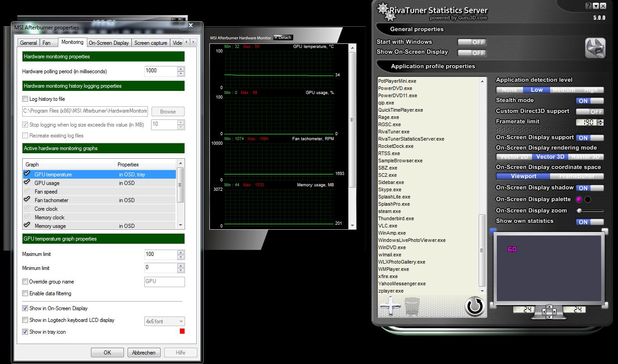Add a new profile with the plus icon
This screenshot has width=618, height=364.
pyautogui.click(x=390, y=307)
